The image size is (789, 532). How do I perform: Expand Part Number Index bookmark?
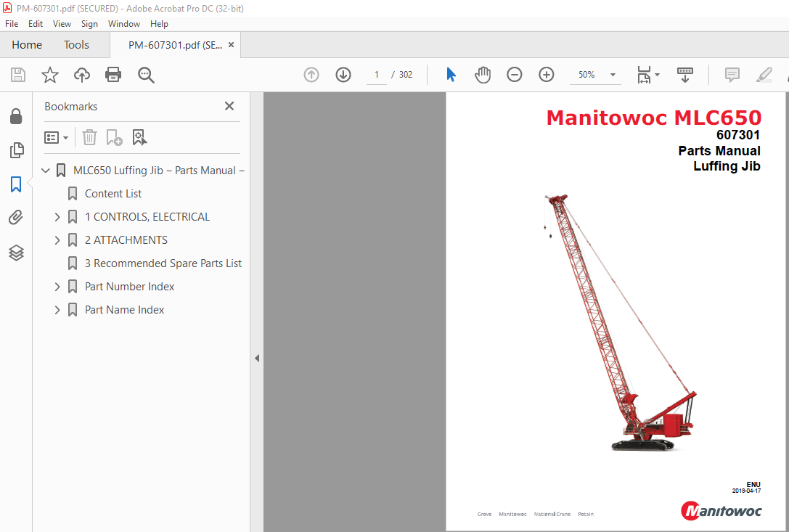57,287
